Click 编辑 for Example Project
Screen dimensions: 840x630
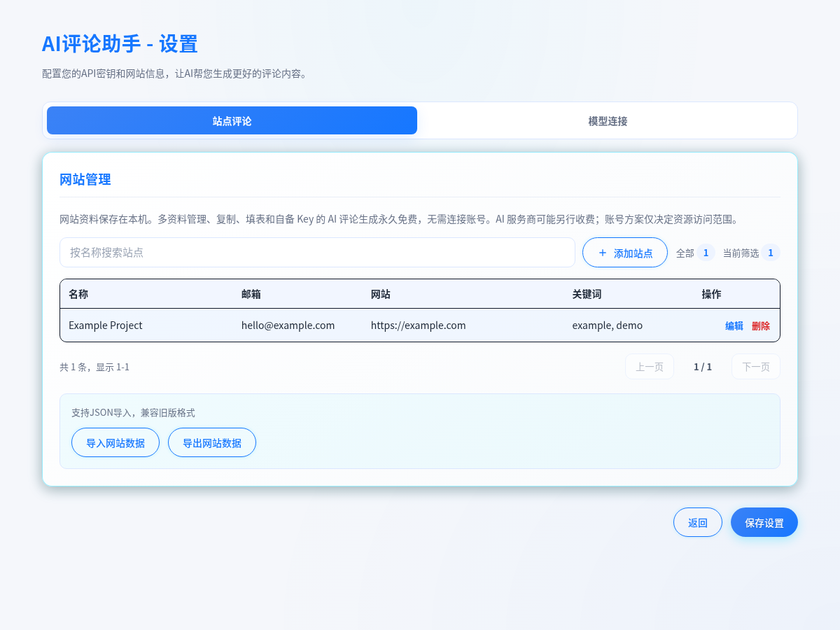coord(734,325)
